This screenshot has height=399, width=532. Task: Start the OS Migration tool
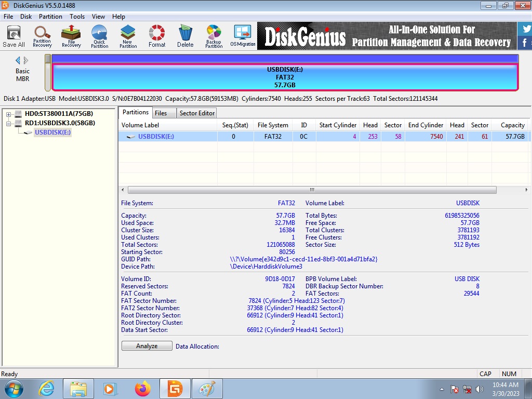[x=243, y=36]
